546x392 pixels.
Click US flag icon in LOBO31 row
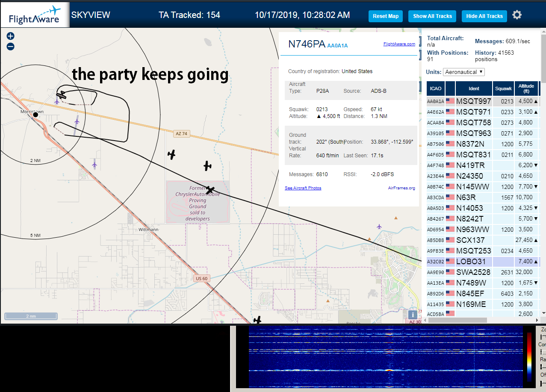click(x=450, y=262)
